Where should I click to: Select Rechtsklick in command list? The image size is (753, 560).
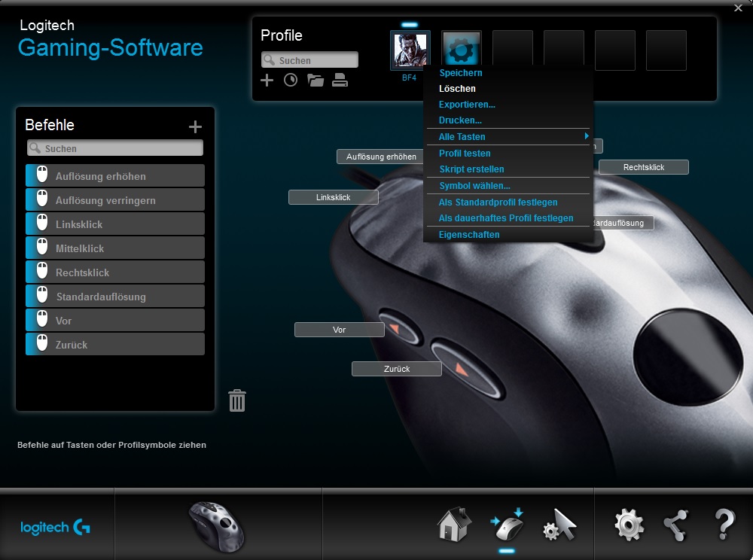[115, 272]
